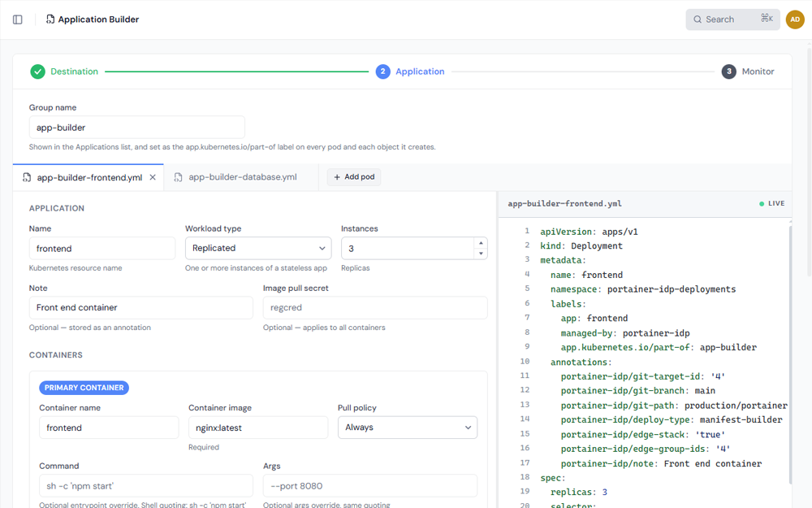Click YAML line 'replicas: 3'
This screenshot has height=508, width=812.
pos(578,492)
